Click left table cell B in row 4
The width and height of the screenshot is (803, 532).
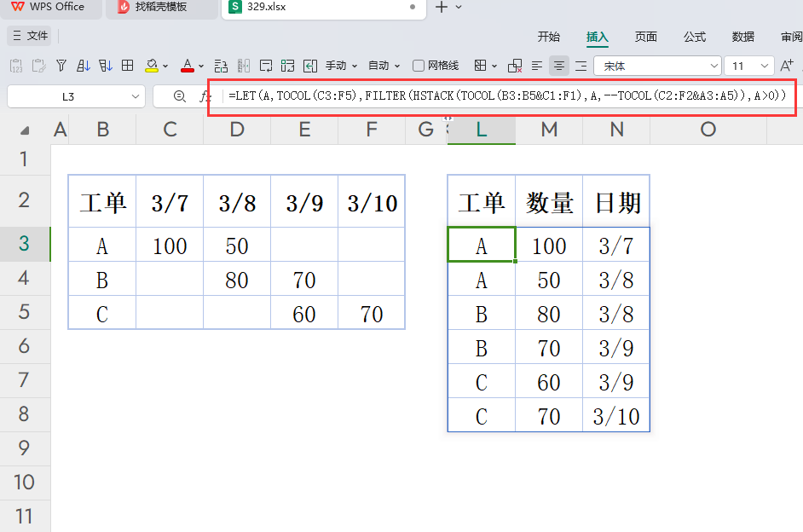click(102, 280)
